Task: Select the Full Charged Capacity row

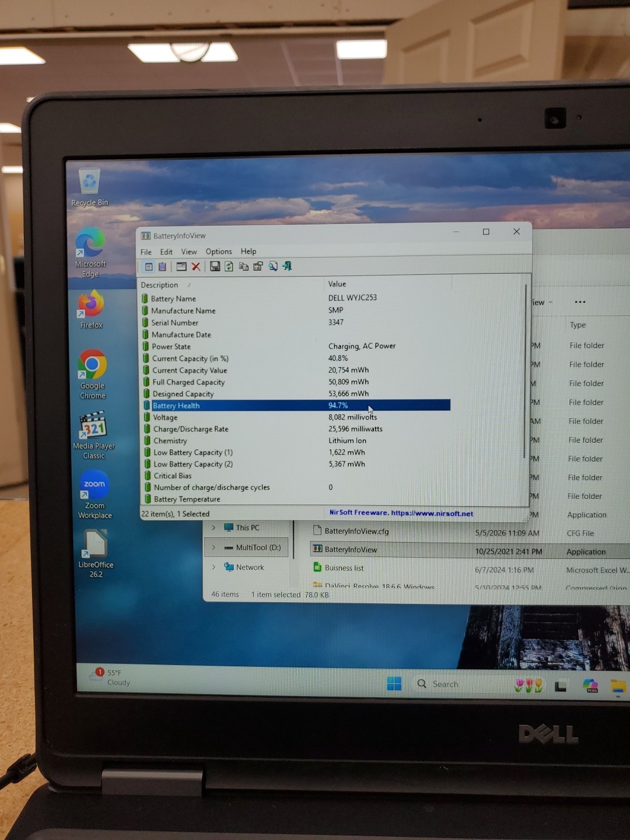Action: click(x=295, y=382)
